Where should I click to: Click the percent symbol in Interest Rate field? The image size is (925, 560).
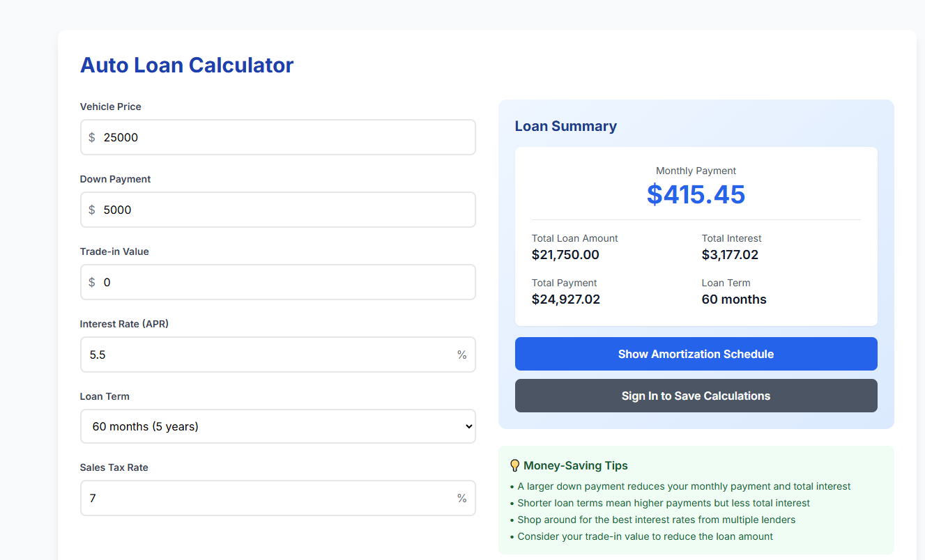pyautogui.click(x=461, y=355)
